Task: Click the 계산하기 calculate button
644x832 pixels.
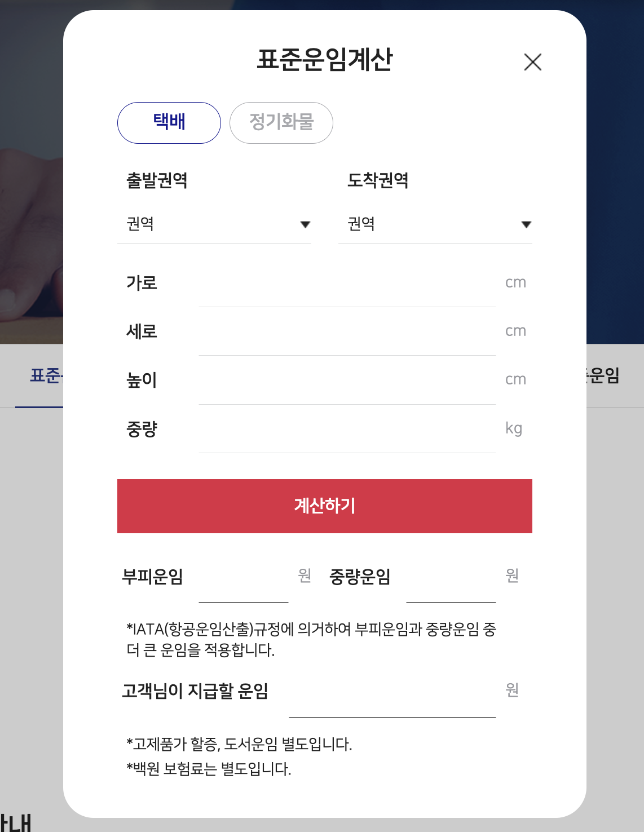Action: point(324,506)
